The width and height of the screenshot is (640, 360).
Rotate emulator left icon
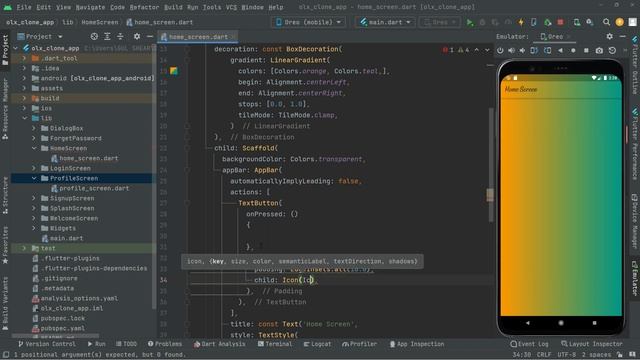(x=534, y=51)
